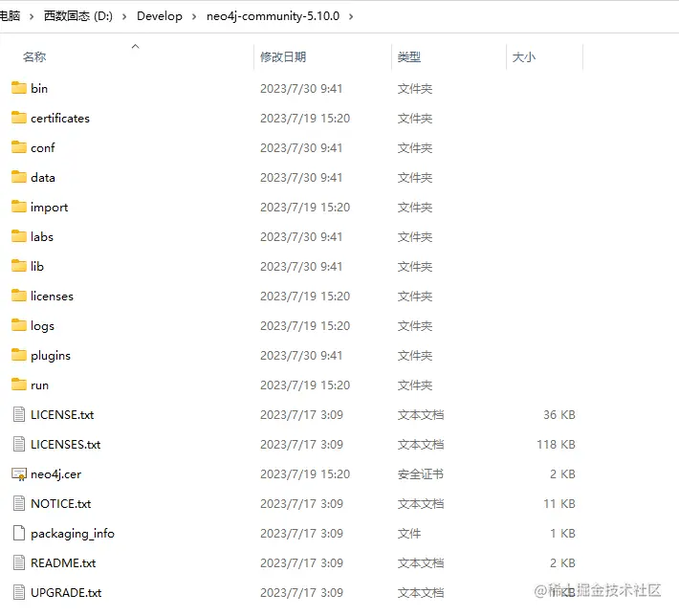Screen dimensions: 679x616
Task: Click the folder name licenses
Action: point(52,296)
